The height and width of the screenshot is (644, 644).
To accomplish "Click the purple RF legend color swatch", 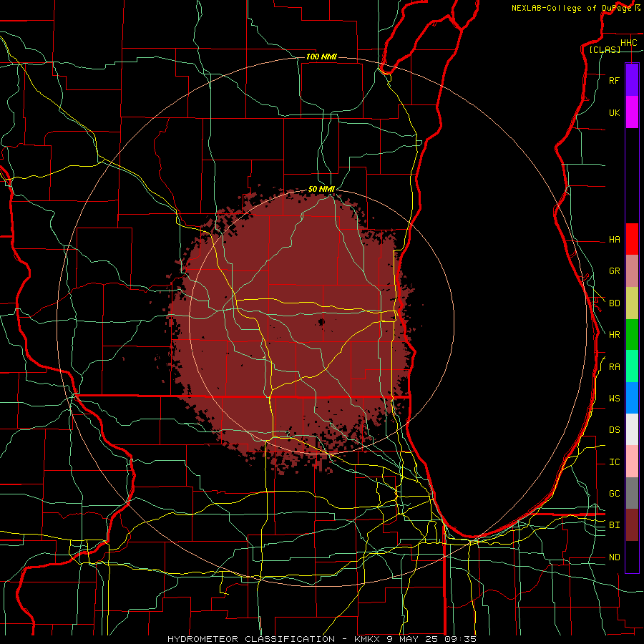I will (632, 79).
